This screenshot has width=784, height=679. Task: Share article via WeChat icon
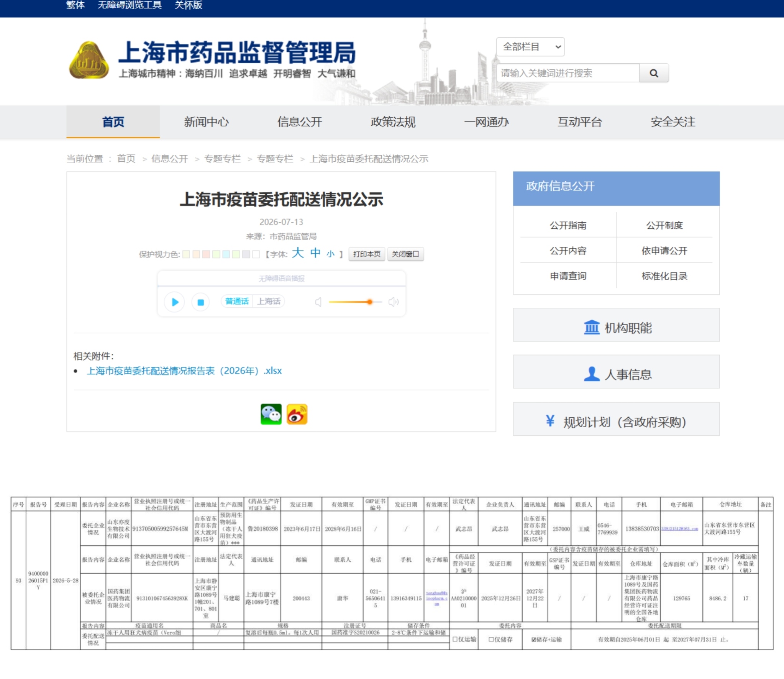tap(271, 414)
